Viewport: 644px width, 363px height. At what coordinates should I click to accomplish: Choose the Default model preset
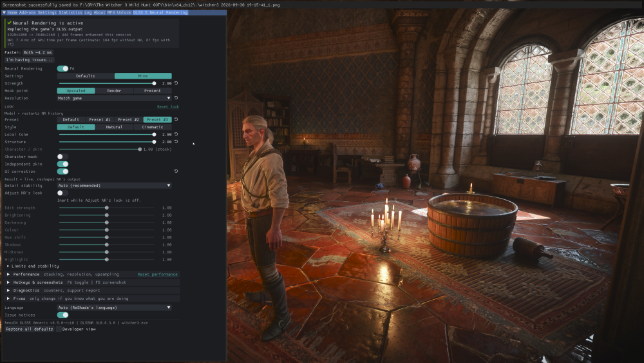pyautogui.click(x=71, y=120)
